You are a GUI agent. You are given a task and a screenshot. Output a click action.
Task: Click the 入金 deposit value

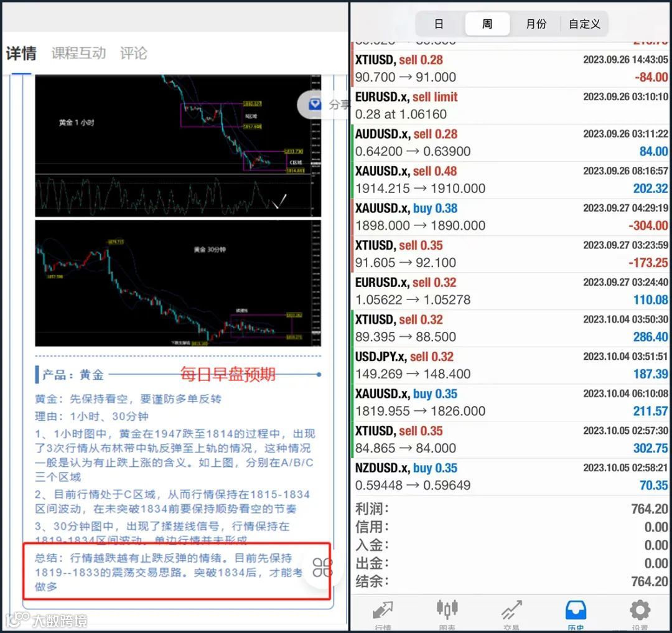coord(656,545)
